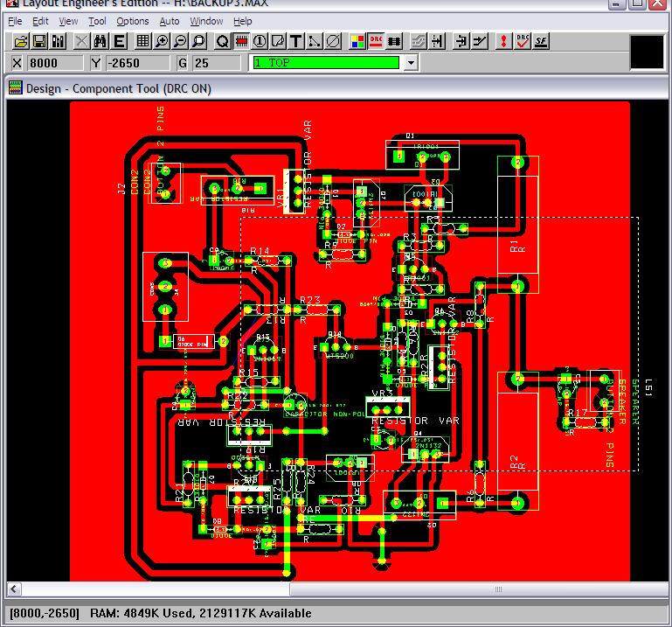
Task: Click the Zoom In magnifier icon
Action: [163, 41]
